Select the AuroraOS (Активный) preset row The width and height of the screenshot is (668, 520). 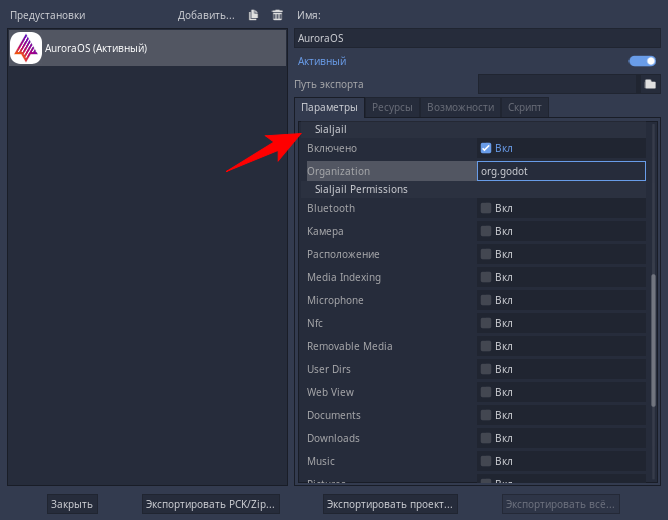pos(147,48)
